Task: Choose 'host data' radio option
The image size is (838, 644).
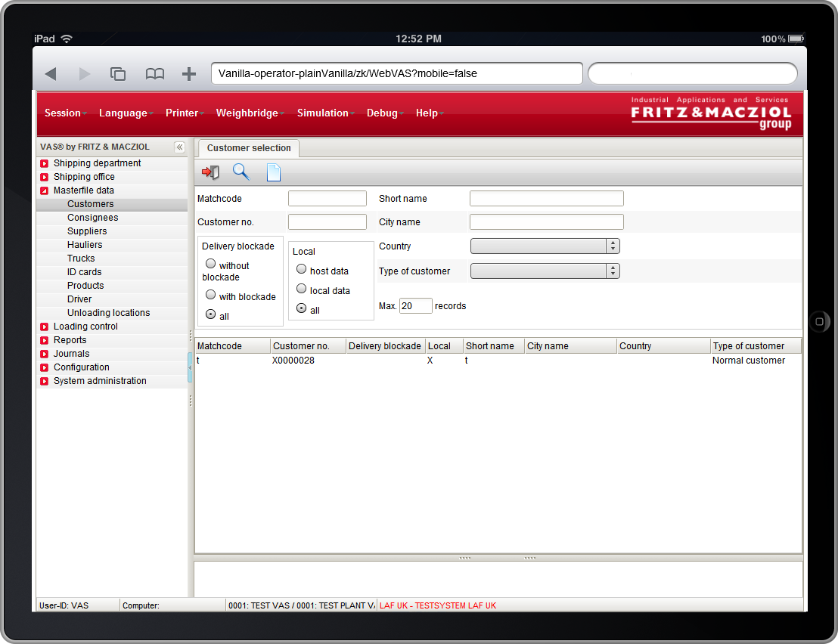Action: point(302,269)
